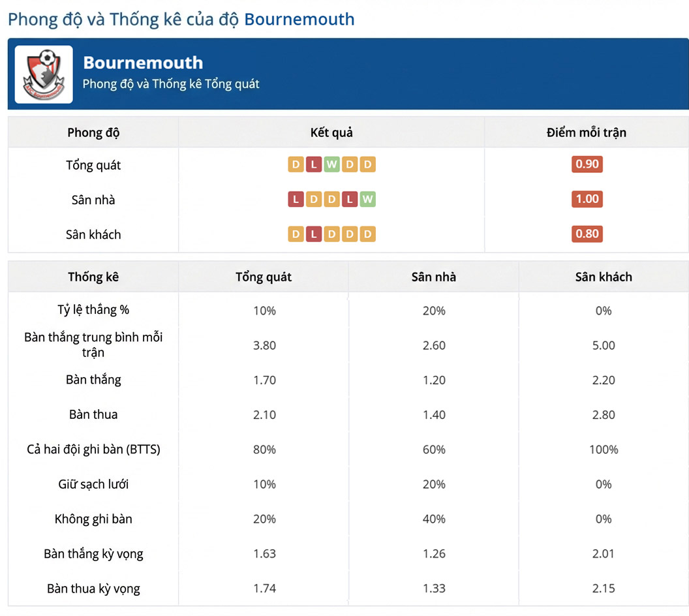Click the Cả hai đội ghi bàn (BTTS) row label

(x=93, y=450)
